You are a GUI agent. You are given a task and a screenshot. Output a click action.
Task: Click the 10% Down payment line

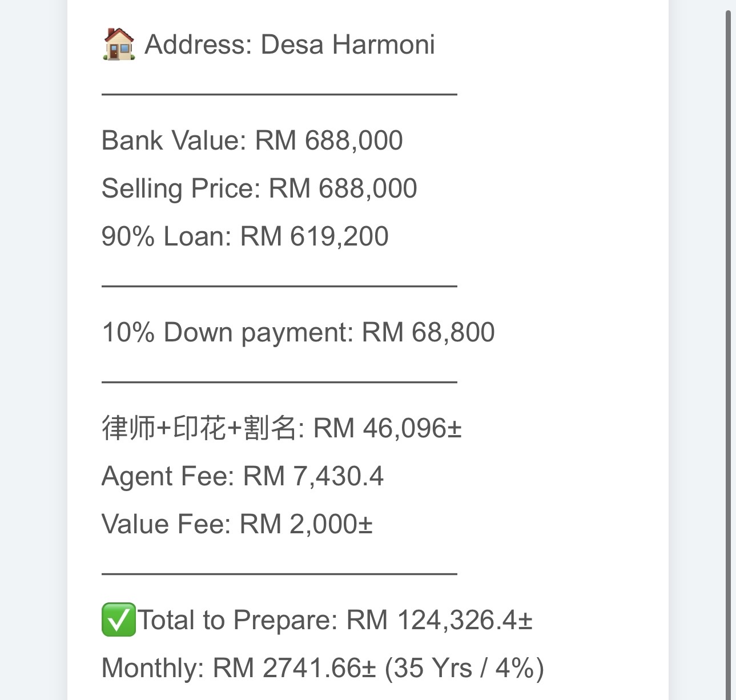point(297,332)
